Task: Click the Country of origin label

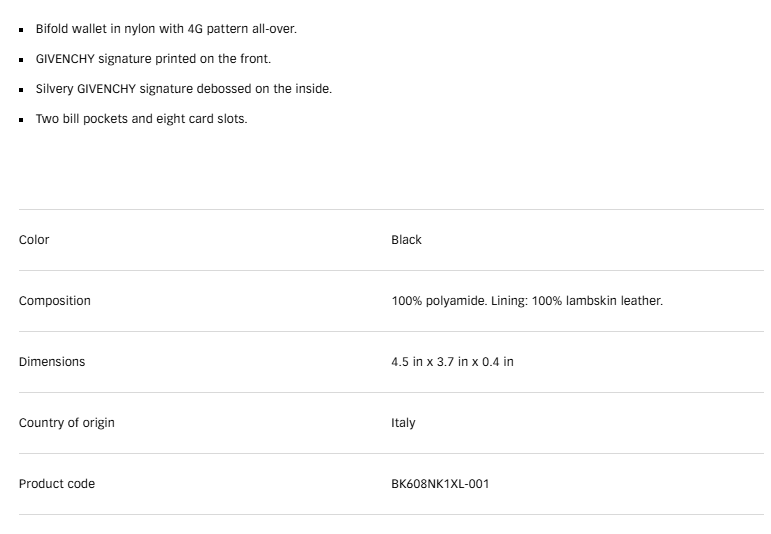Action: pos(66,423)
